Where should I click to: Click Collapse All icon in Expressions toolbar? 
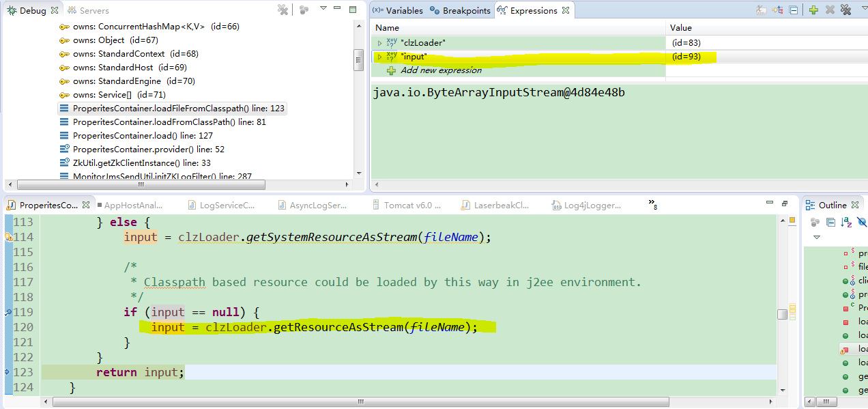click(794, 10)
